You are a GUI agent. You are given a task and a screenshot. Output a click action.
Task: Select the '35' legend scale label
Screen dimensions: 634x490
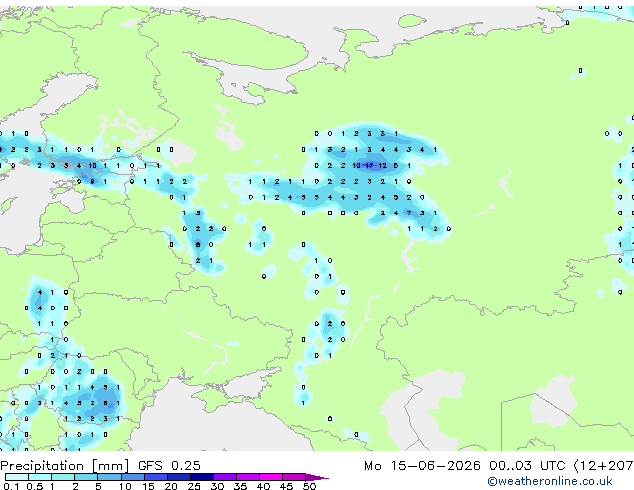click(x=240, y=486)
